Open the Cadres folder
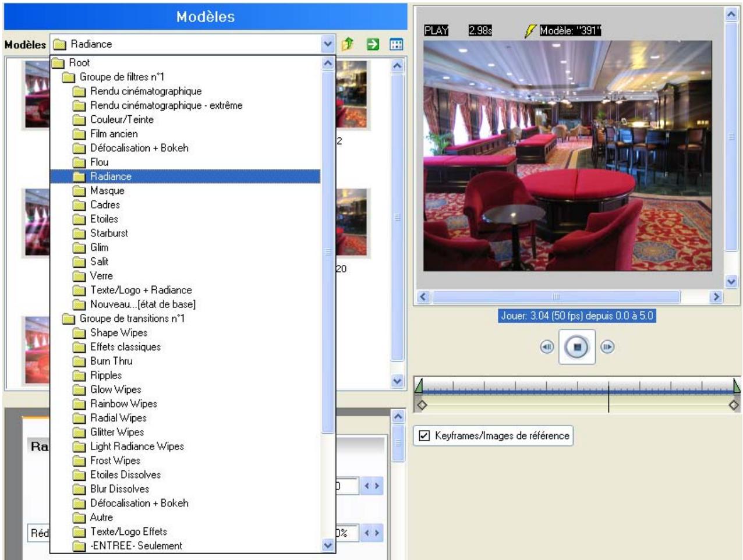743x560 pixels. click(x=97, y=204)
